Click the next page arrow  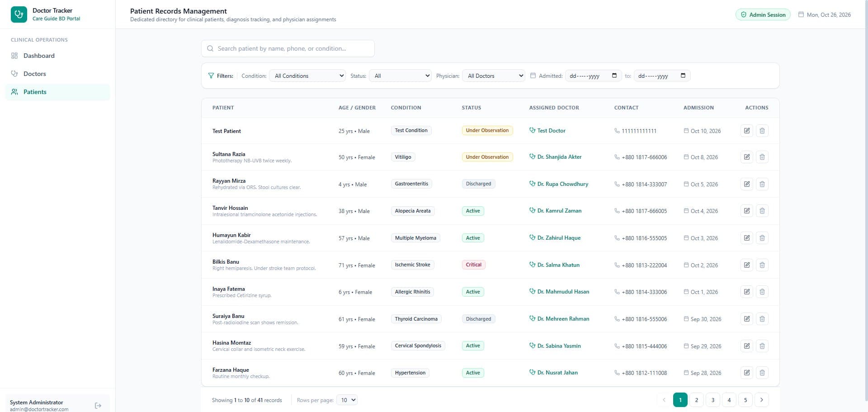[x=762, y=400]
